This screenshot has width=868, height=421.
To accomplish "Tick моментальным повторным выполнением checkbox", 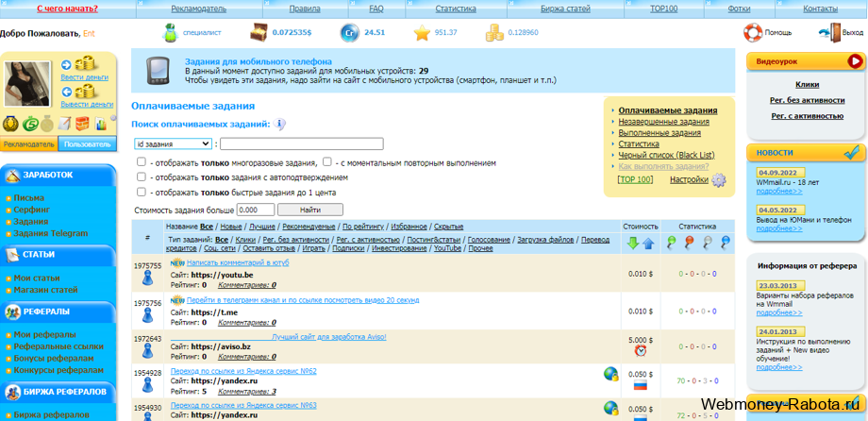I will pyautogui.click(x=327, y=162).
